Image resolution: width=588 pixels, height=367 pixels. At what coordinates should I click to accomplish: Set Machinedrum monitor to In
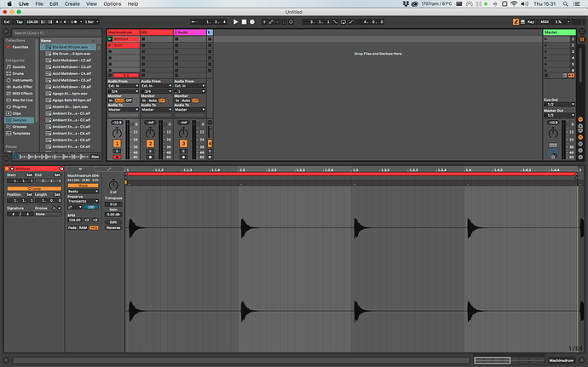coord(111,100)
